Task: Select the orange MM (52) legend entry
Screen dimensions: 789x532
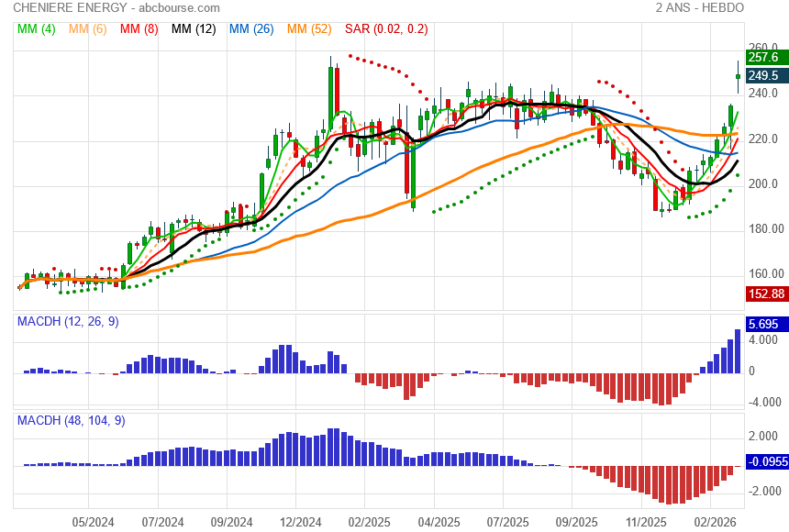Action: [309, 29]
